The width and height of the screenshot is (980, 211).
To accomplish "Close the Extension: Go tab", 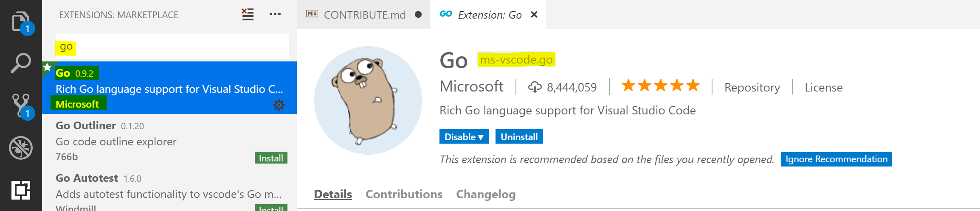I will (534, 15).
